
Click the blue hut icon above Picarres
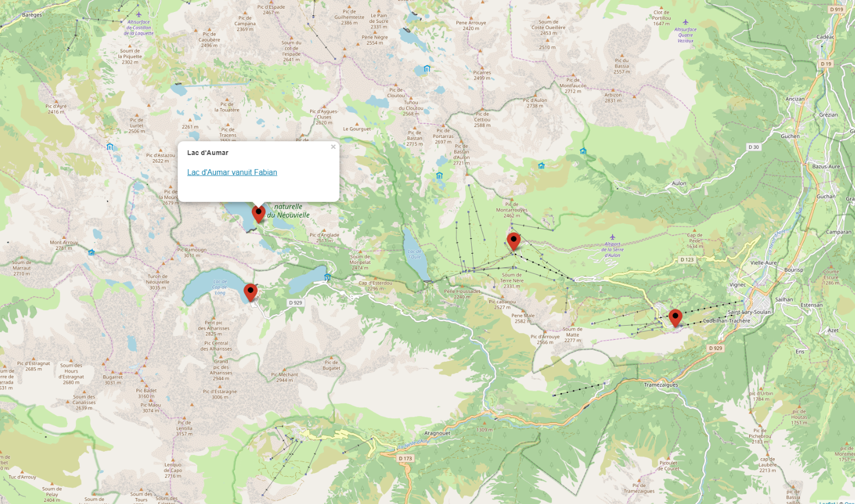pos(427,69)
